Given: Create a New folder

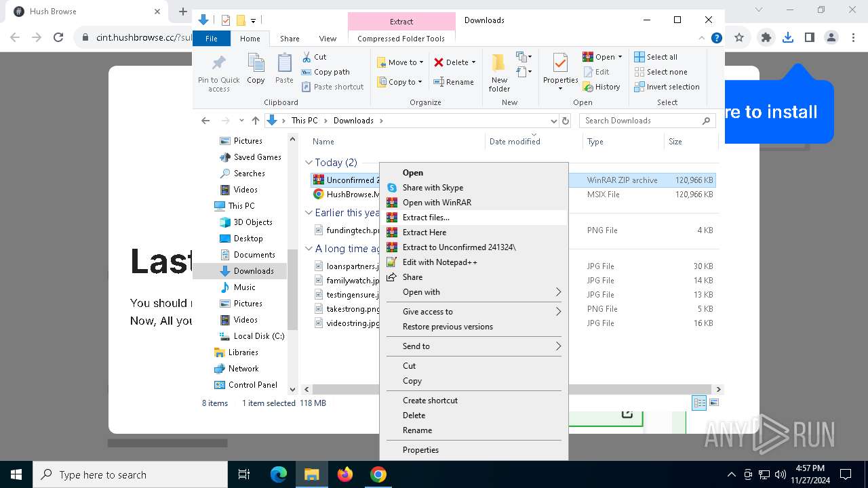Looking at the screenshot, I should 499,73.
